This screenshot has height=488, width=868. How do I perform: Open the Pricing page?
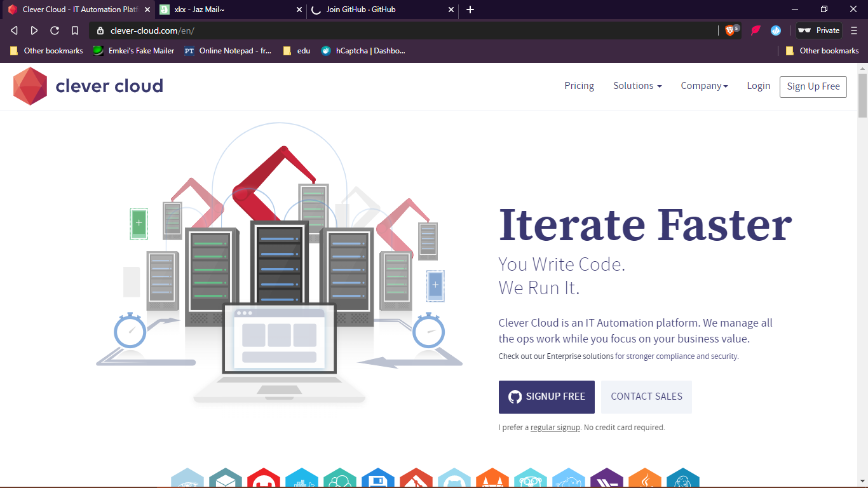(x=579, y=86)
